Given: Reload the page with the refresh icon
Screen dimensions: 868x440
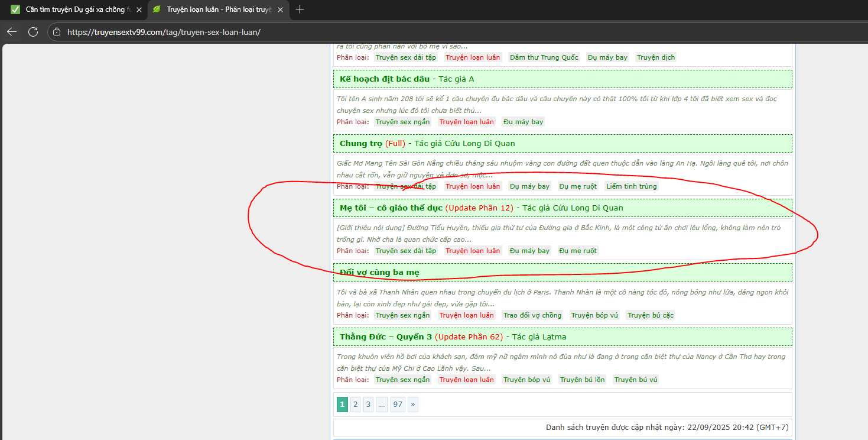Looking at the screenshot, I should click(33, 32).
